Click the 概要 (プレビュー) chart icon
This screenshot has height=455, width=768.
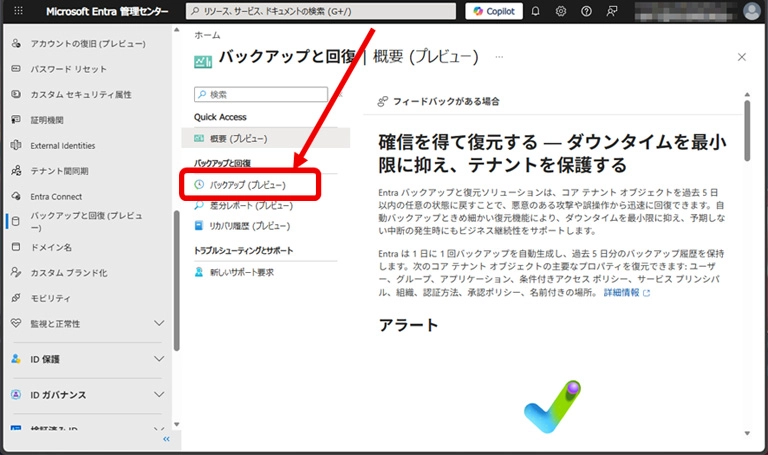[199, 139]
